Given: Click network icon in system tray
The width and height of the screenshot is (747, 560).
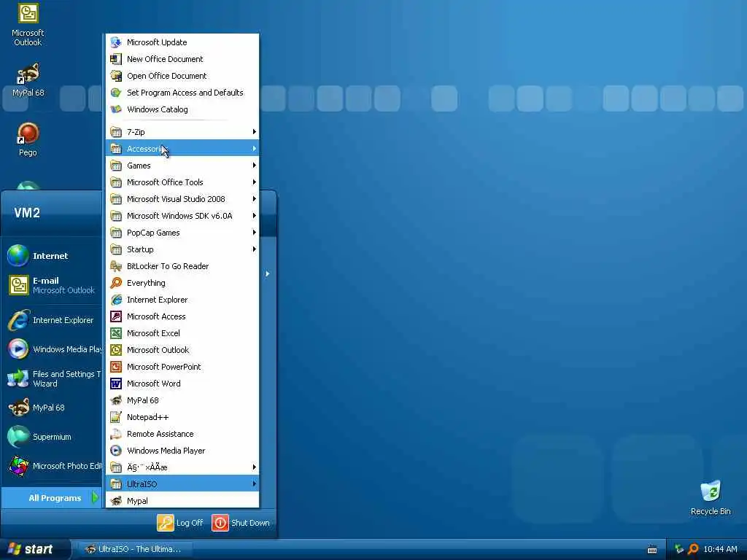Looking at the screenshot, I should (x=679, y=549).
